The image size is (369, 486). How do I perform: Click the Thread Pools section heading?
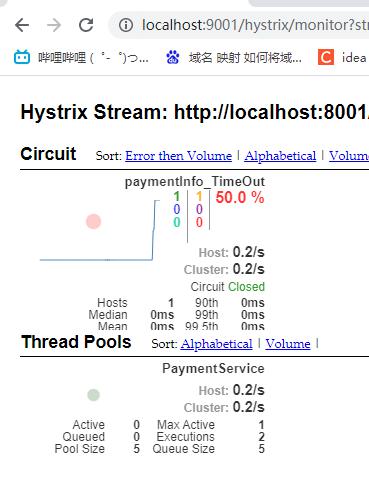76,342
